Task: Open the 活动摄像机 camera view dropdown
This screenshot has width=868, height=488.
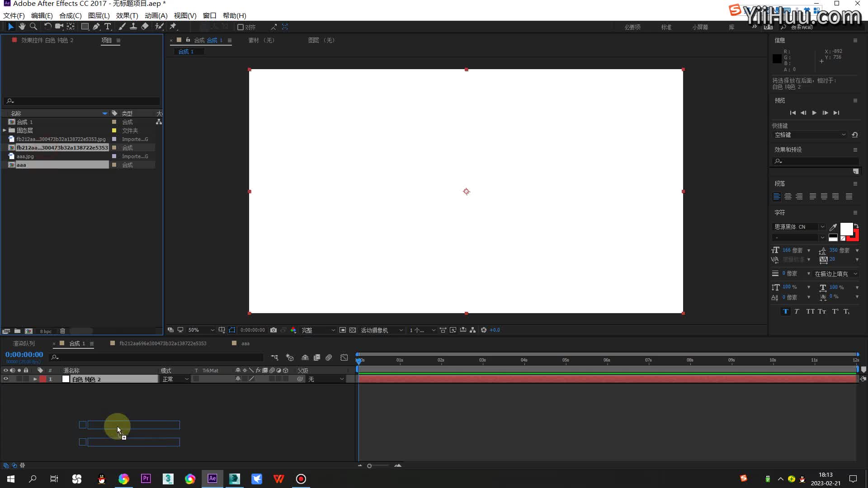Action: click(382, 330)
